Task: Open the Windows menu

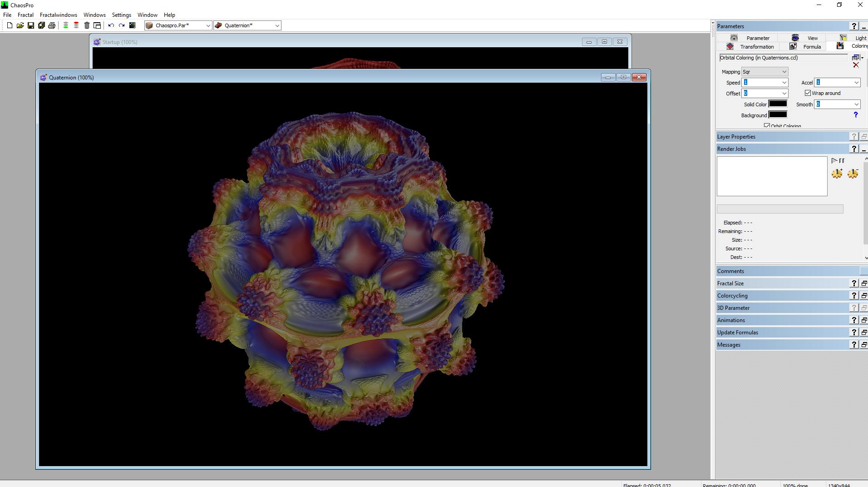Action: pyautogui.click(x=94, y=15)
